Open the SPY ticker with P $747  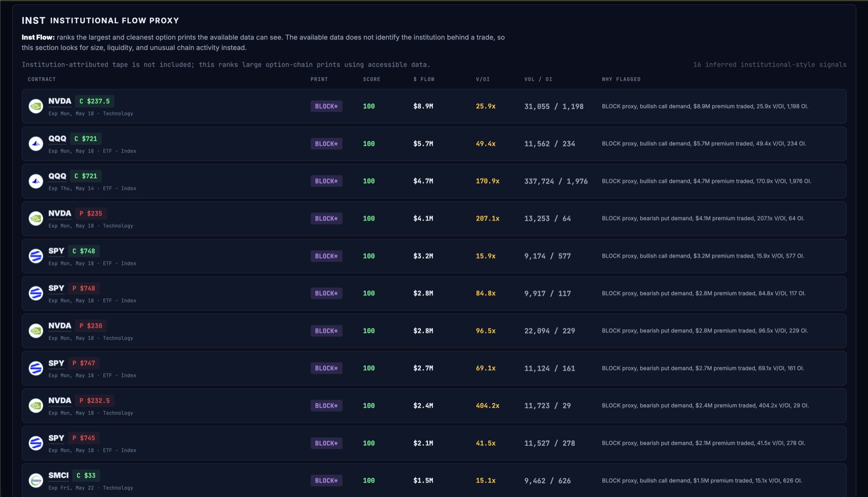tap(56, 363)
